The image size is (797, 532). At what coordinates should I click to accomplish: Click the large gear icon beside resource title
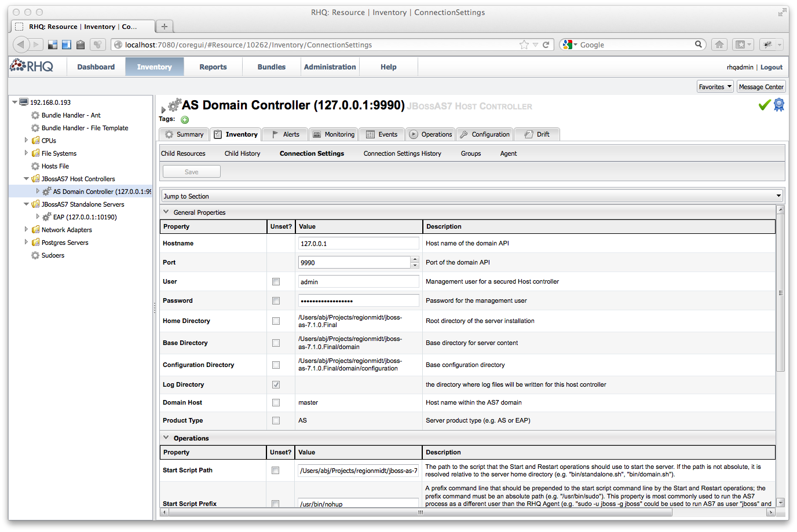[174, 105]
